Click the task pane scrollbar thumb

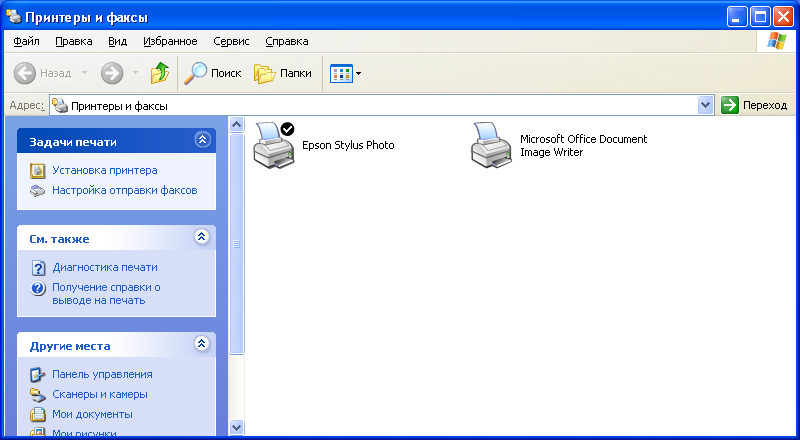[x=236, y=243]
